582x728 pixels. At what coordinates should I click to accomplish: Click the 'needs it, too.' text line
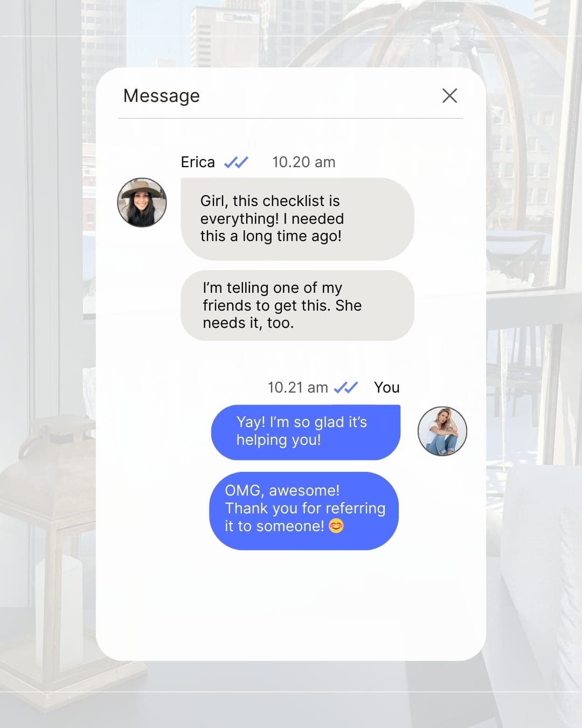[x=248, y=322]
